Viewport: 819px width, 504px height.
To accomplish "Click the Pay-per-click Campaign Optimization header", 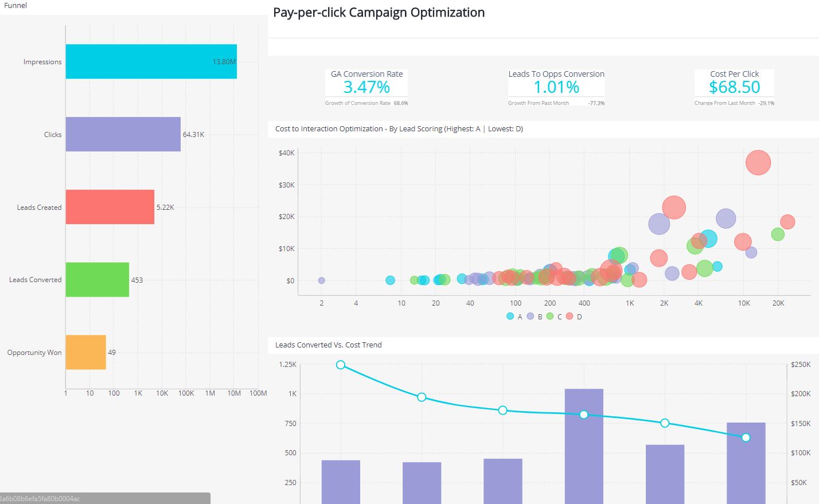I will [379, 12].
